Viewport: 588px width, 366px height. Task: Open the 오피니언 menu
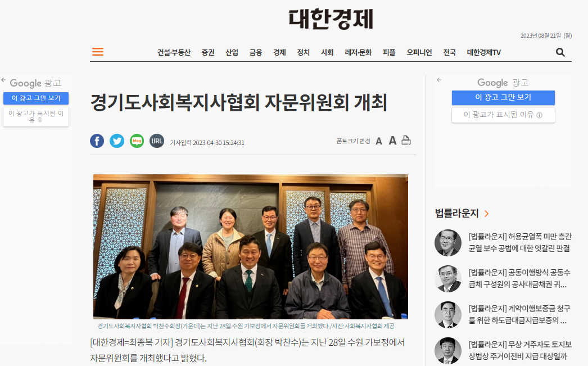click(419, 52)
